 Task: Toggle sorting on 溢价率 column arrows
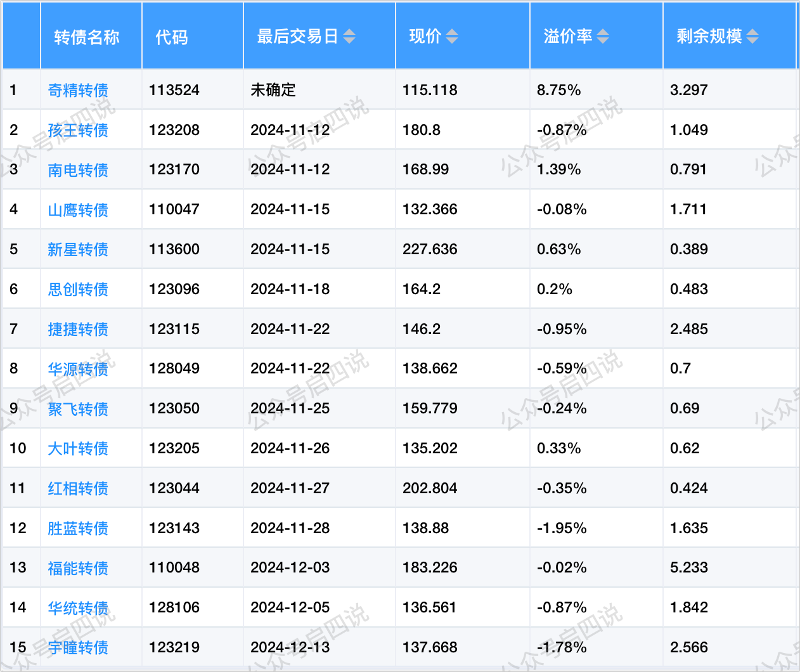tap(602, 37)
